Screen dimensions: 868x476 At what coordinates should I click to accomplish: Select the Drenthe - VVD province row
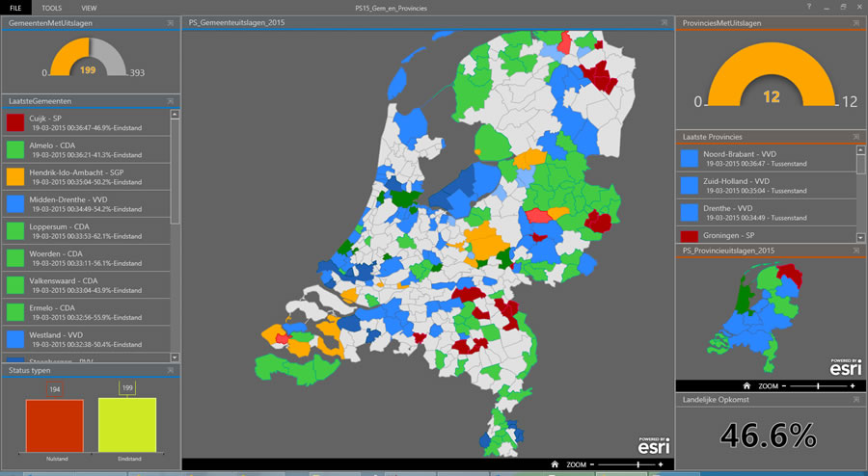766,213
